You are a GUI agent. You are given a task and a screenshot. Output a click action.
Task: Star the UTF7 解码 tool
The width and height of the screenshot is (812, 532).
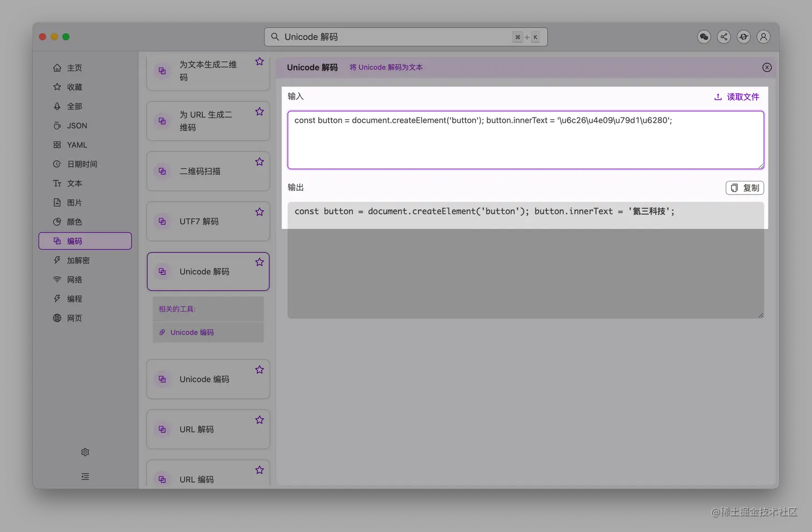pyautogui.click(x=259, y=212)
